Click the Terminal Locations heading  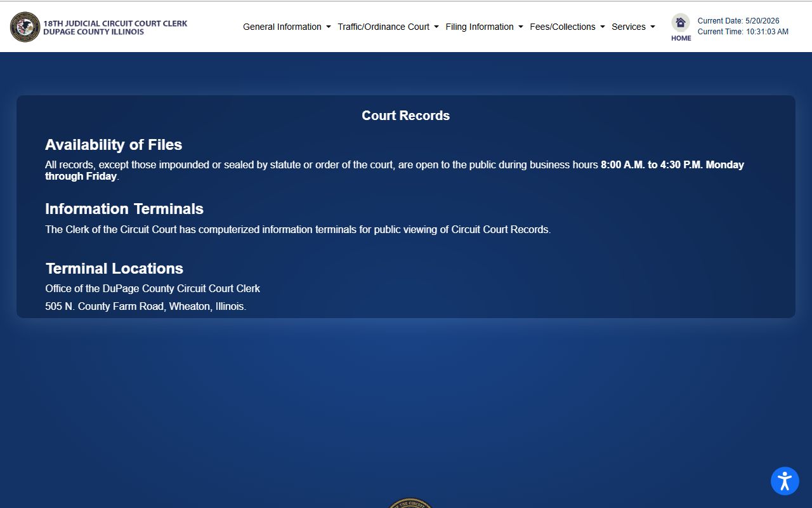pyautogui.click(x=114, y=269)
